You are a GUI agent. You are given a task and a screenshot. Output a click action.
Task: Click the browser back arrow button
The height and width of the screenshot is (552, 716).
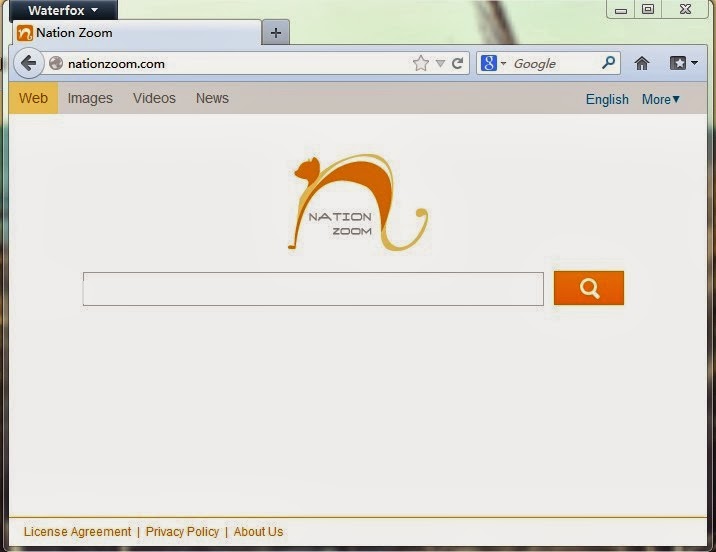(29, 63)
